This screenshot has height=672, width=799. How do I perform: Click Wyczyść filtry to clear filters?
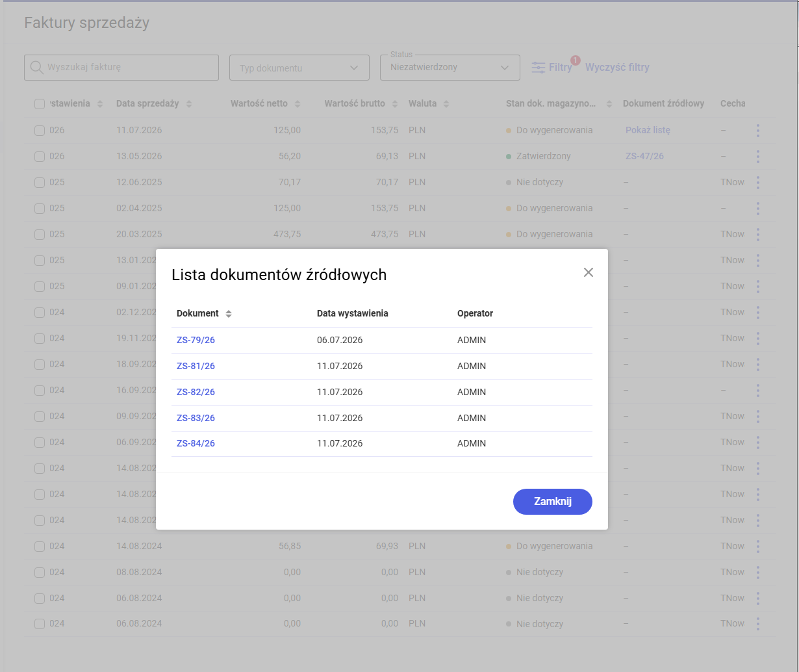coord(617,67)
